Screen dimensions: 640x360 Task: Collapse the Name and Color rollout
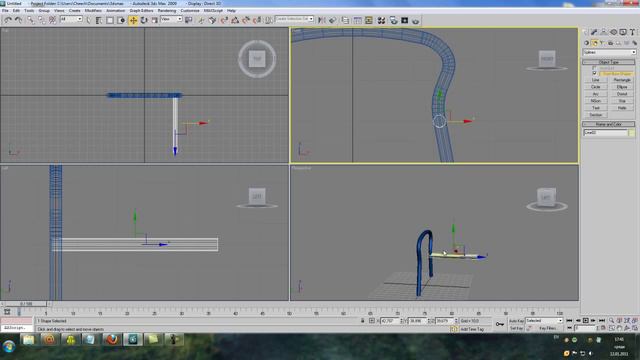tap(609, 124)
